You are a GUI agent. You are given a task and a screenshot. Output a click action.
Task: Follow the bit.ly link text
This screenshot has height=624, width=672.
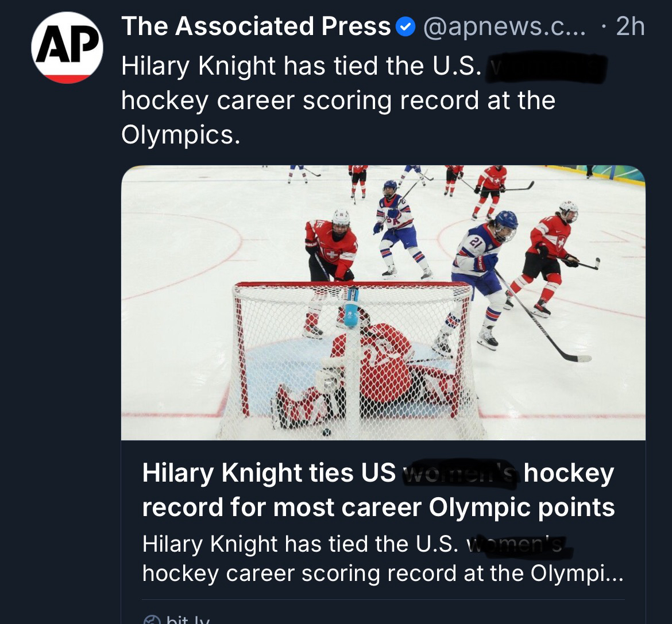click(187, 619)
